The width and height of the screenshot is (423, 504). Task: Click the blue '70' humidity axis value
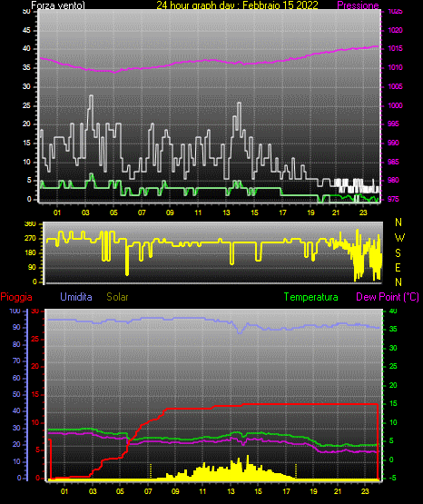click(x=16, y=361)
